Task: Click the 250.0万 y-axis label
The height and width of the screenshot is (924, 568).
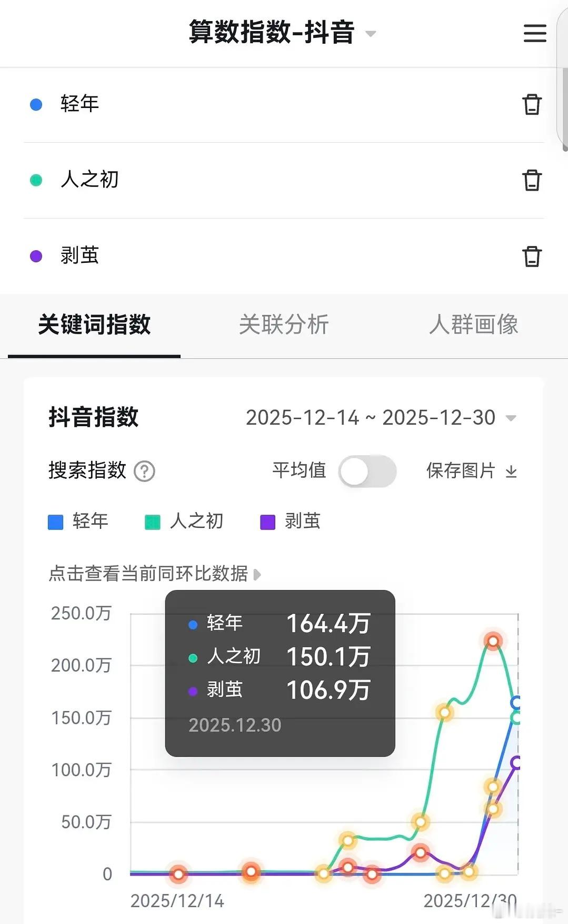Action: pos(81,613)
